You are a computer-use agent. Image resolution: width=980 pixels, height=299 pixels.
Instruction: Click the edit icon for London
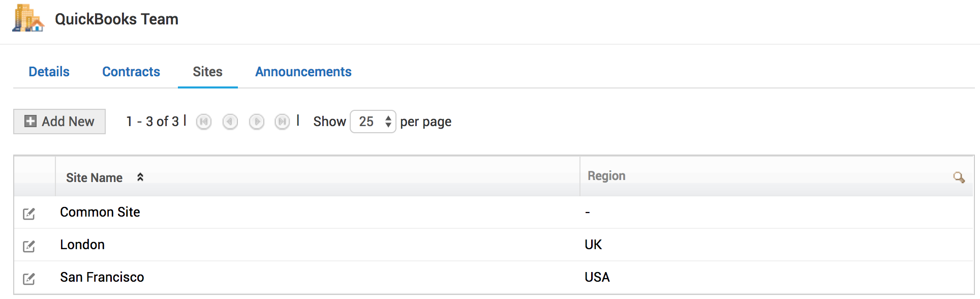point(29,246)
